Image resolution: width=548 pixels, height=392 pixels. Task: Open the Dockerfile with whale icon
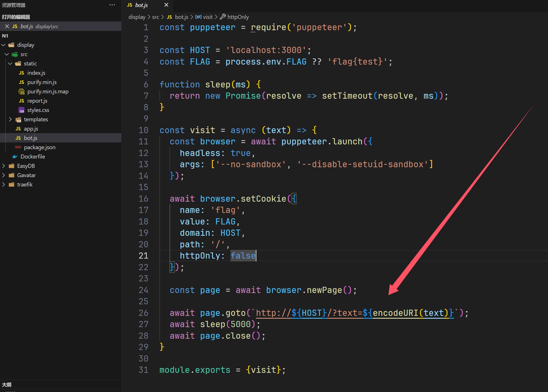[x=32, y=157]
